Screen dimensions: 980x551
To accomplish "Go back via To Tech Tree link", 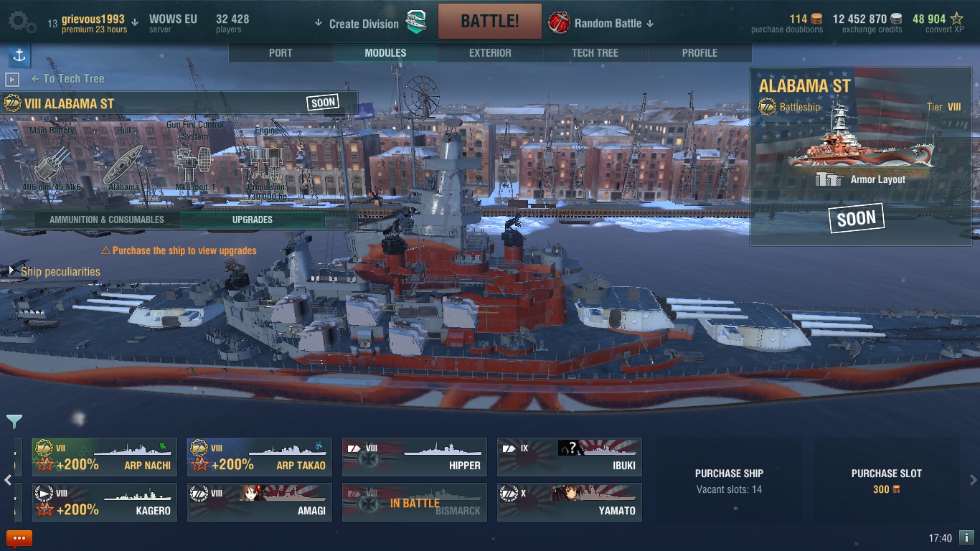I will click(x=67, y=79).
